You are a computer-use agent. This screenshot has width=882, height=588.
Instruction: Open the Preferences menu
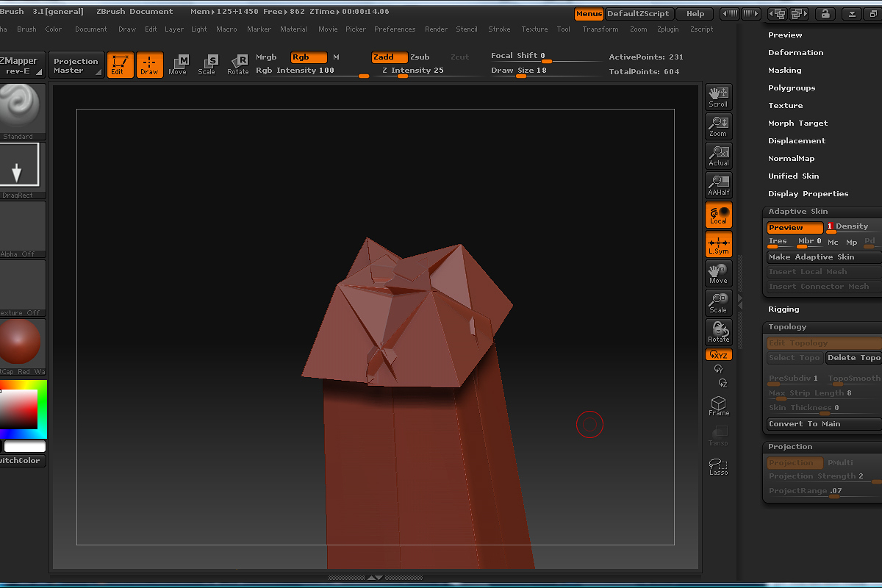(395, 29)
